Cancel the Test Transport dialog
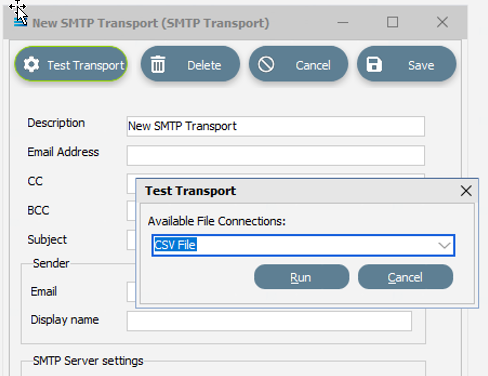This screenshot has width=488, height=376. coord(405,277)
